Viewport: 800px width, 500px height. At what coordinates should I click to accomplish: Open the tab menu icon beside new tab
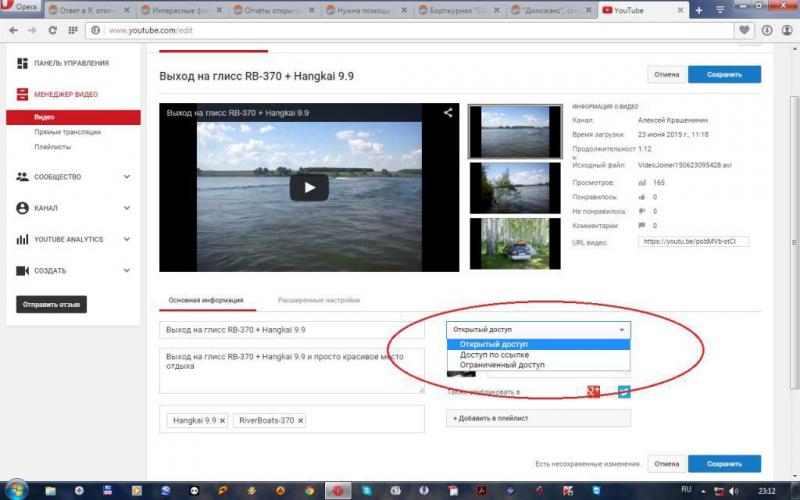point(720,10)
